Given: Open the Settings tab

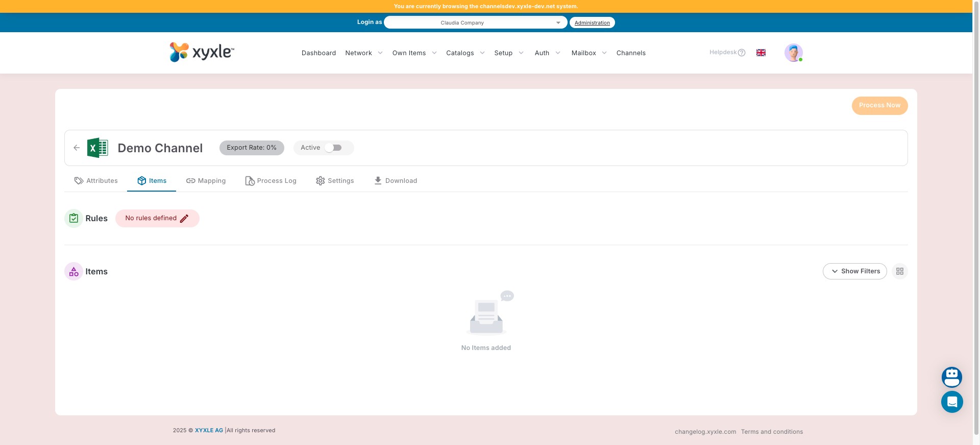Looking at the screenshot, I should point(335,181).
